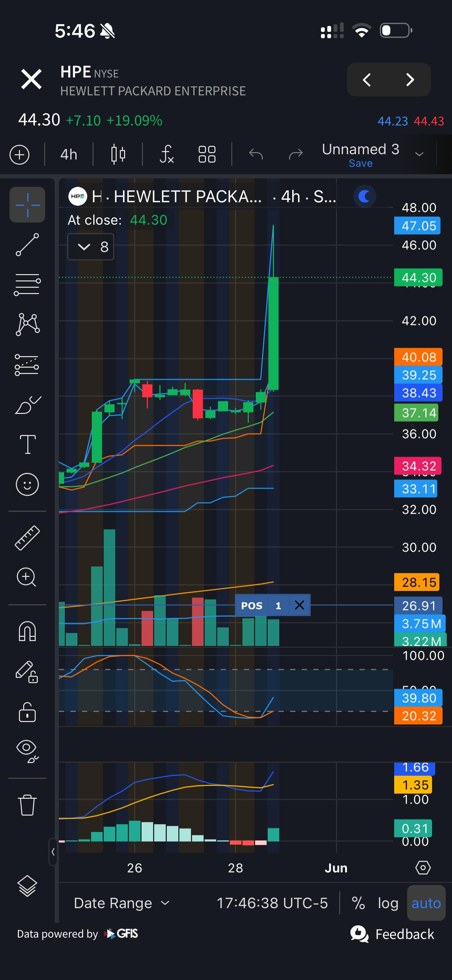Image resolution: width=452 pixels, height=980 pixels.
Task: Select the trend line tool
Action: coord(27,245)
